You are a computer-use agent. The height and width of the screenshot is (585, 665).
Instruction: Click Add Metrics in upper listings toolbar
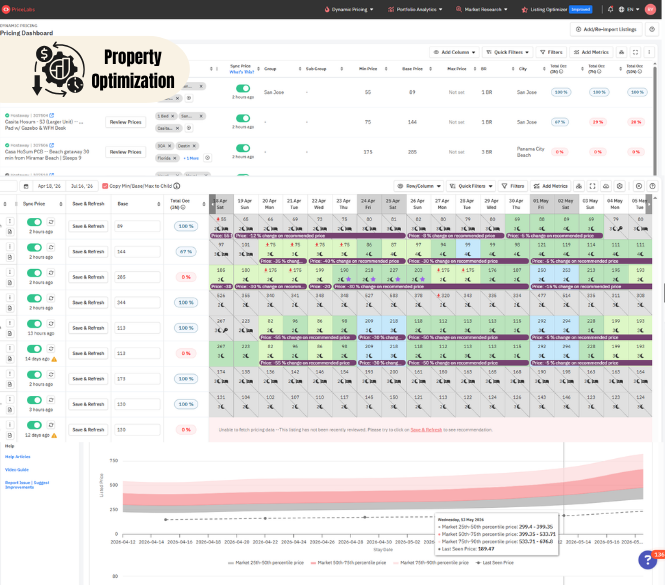tap(591, 52)
